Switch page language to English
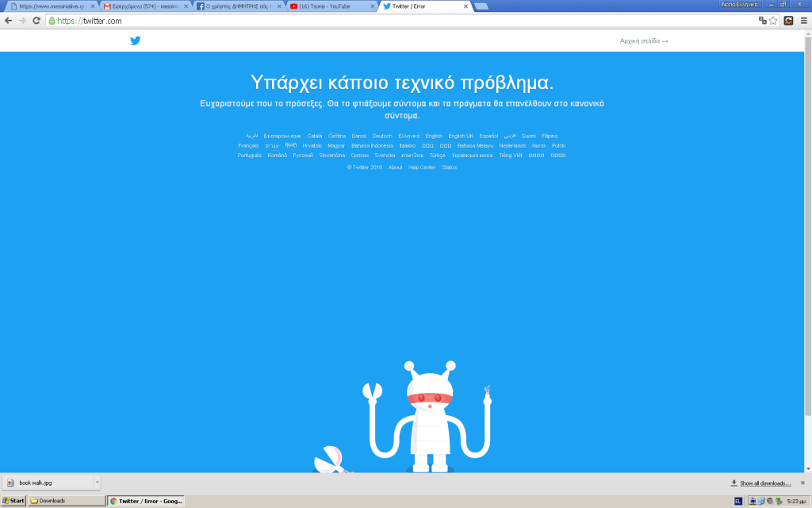 [x=434, y=137]
